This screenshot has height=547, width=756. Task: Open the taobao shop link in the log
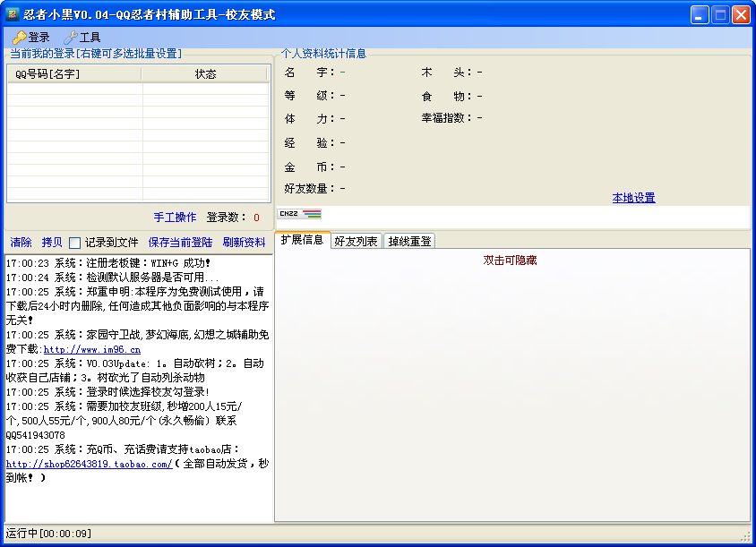89,464
